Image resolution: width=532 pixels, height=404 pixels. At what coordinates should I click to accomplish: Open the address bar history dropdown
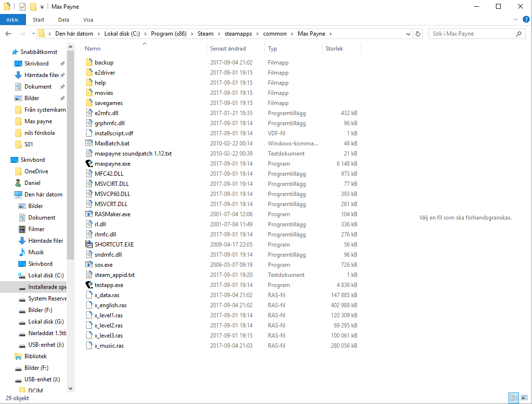(x=408, y=34)
